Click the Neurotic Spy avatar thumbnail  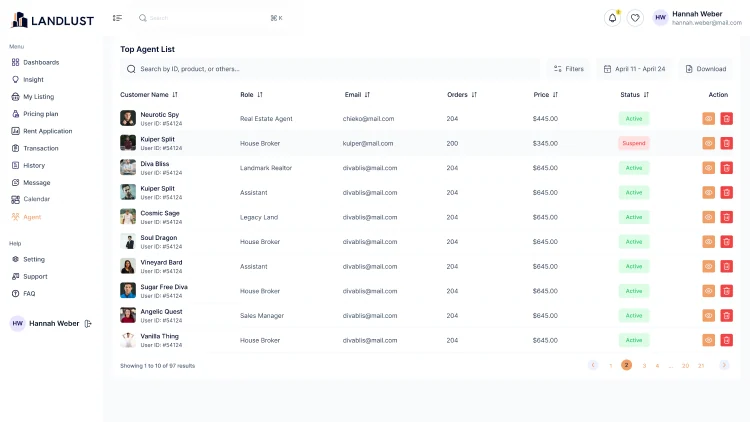tap(128, 118)
